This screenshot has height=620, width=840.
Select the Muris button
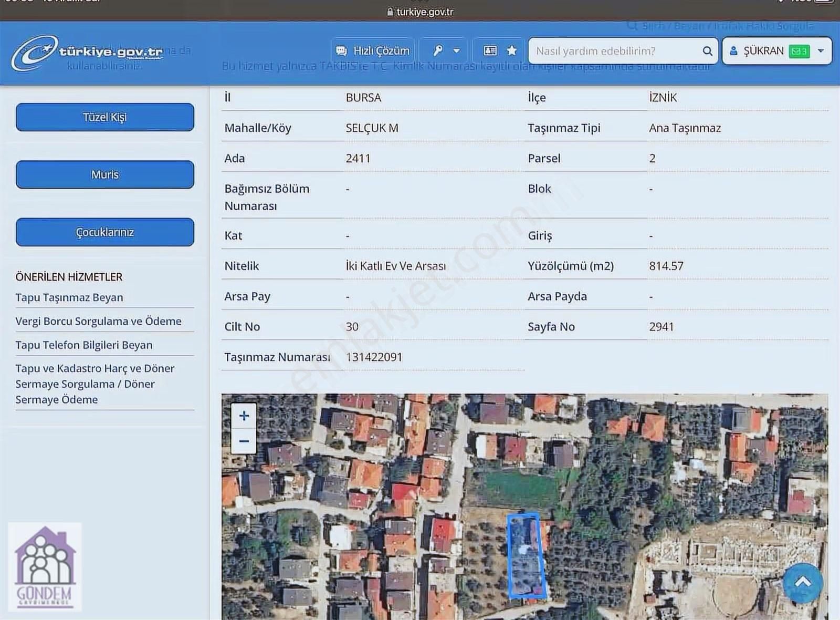105,174
